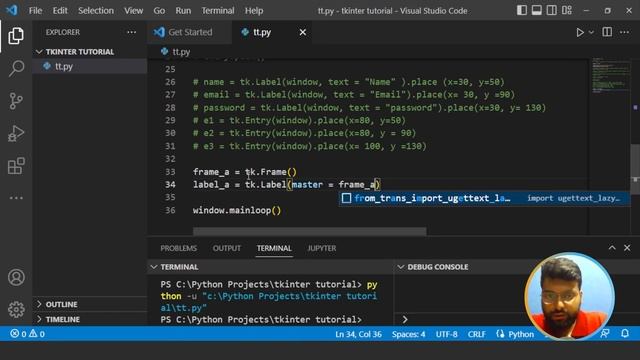The height and width of the screenshot is (360, 640).
Task: Select the TERMINAL panel tab
Action: [274, 248]
